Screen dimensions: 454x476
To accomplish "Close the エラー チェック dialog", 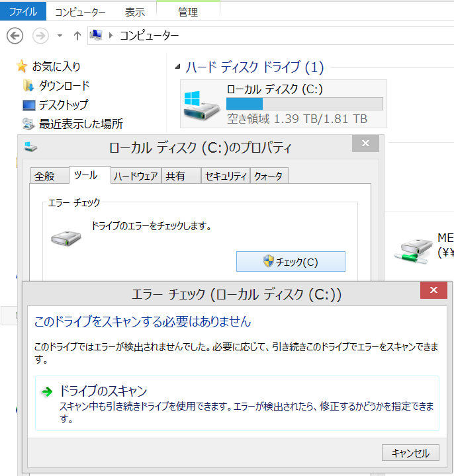I will [433, 290].
